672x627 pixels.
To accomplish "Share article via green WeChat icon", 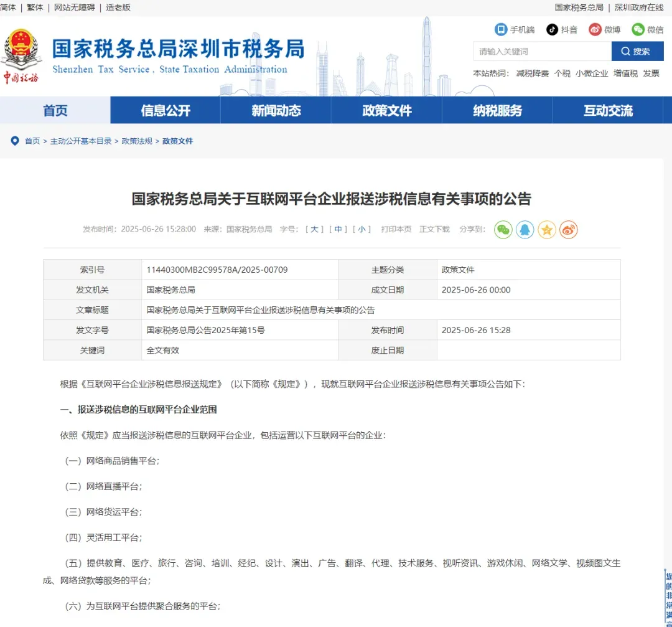I will [x=503, y=229].
